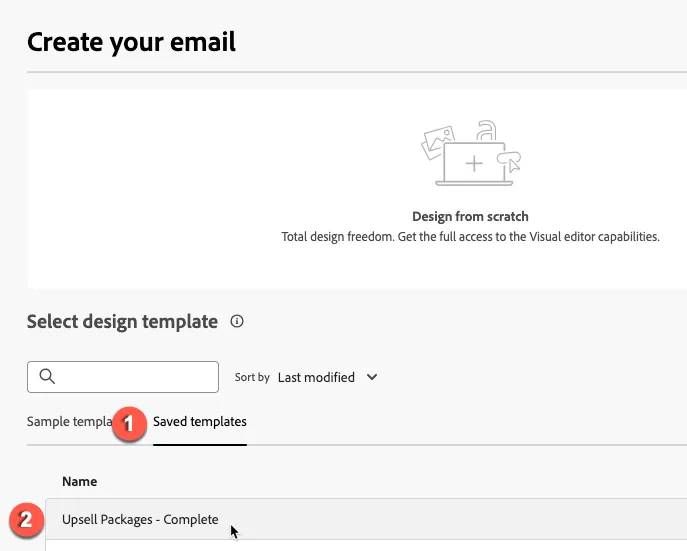This screenshot has width=687, height=551.
Task: Click the Total design freedom description text
Action: (x=470, y=237)
